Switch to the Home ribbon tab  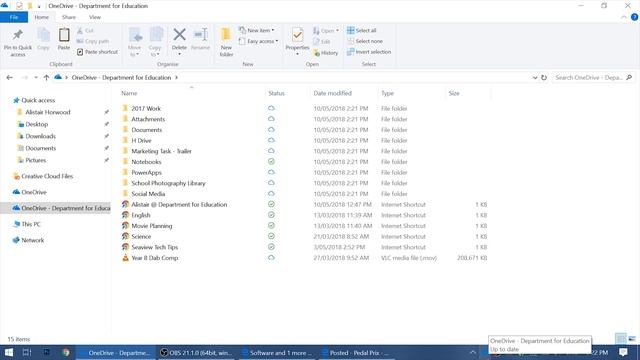41,17
